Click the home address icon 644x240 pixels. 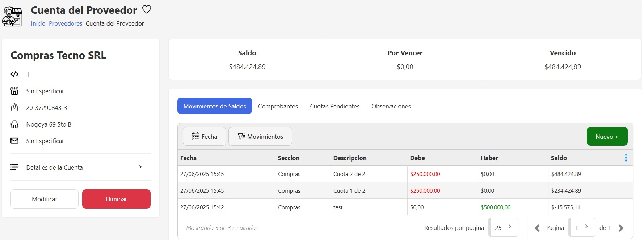click(x=14, y=124)
